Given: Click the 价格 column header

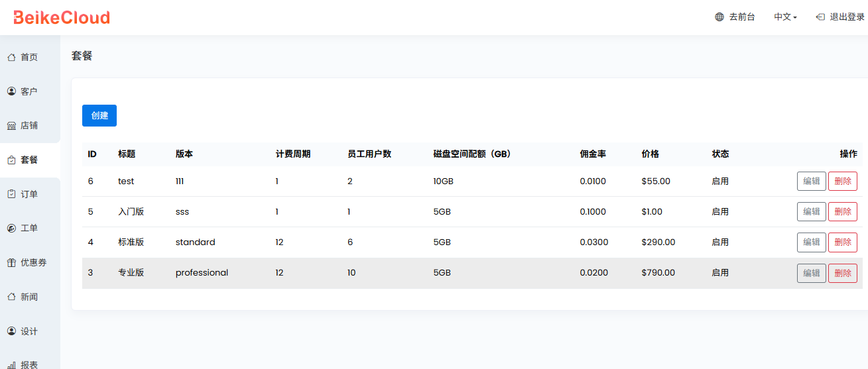Looking at the screenshot, I should pos(651,154).
